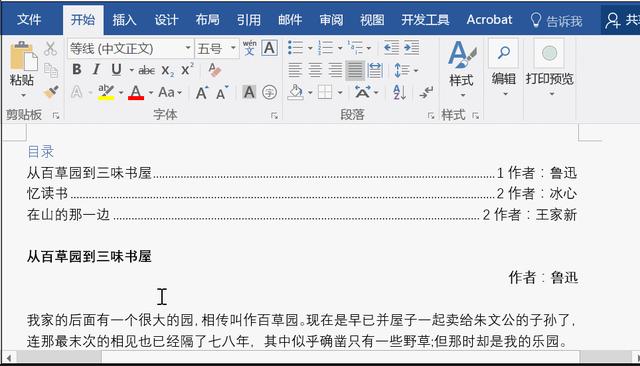The image size is (640, 366).
Task: Apply red font color
Action: coord(136,92)
